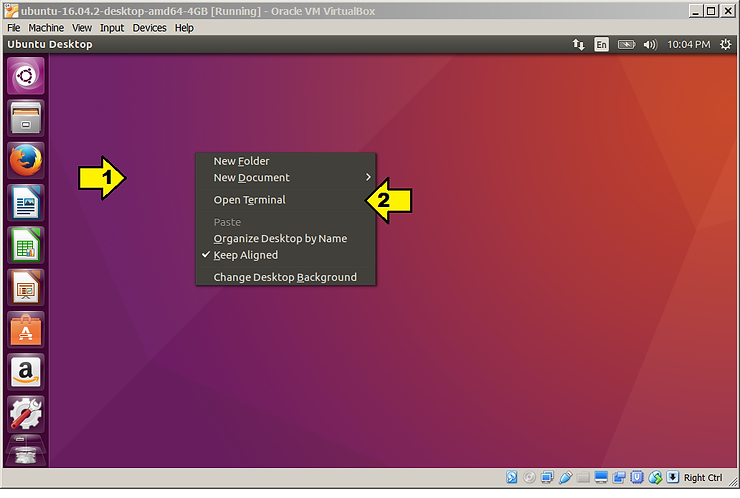This screenshot has width=740, height=498.
Task: Click the VirtualBox display monitor status icon
Action: [x=601, y=477]
